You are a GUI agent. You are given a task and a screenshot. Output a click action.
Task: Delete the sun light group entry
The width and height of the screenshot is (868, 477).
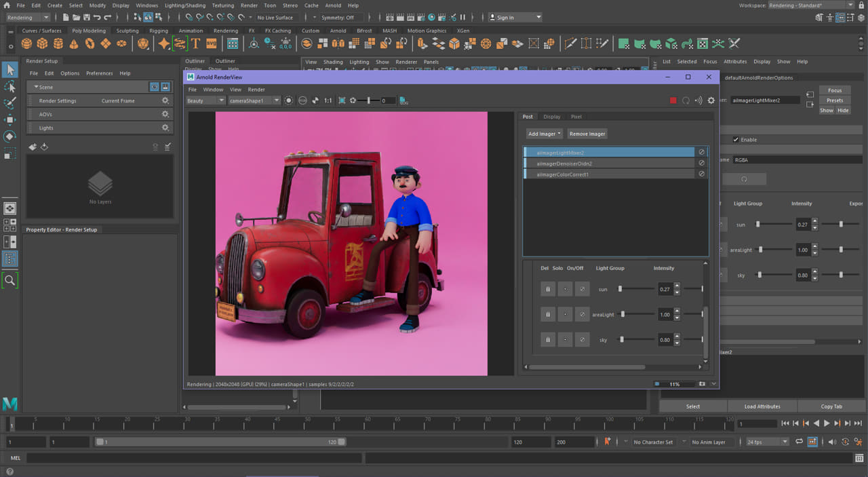tap(547, 288)
